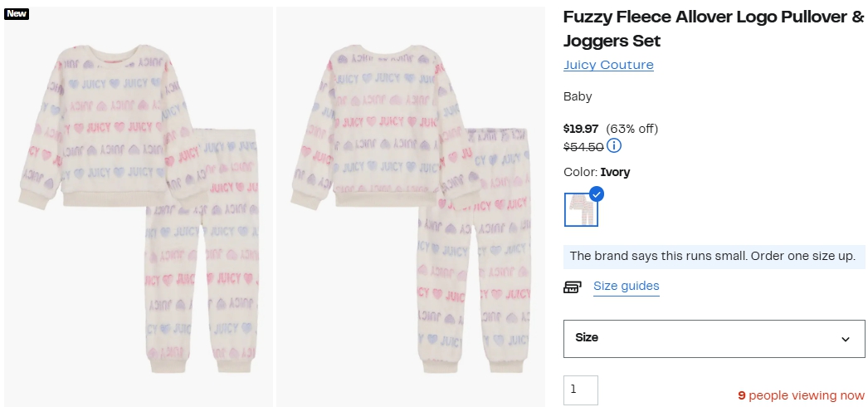View the first product image with New badge
The height and width of the screenshot is (407, 868).
139,207
